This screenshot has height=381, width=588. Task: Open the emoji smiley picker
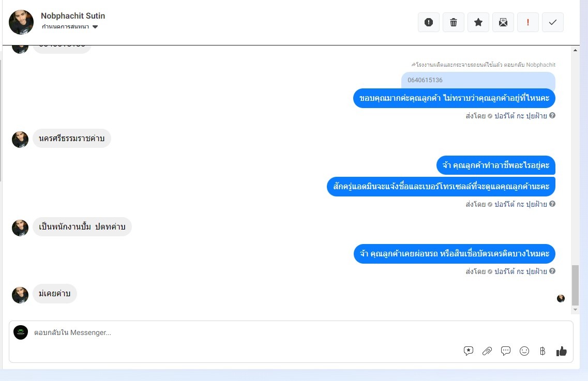524,351
